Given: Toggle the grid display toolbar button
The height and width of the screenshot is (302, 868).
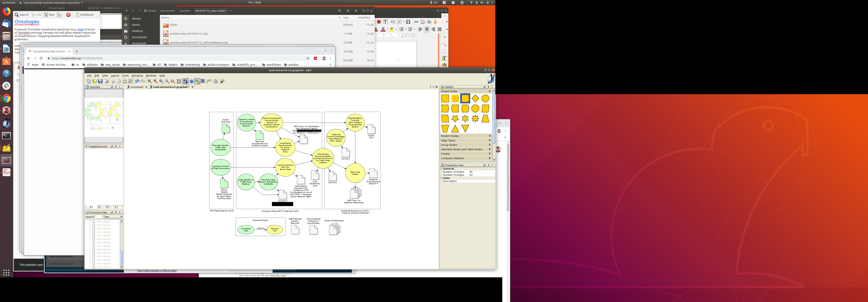Looking at the screenshot, I should tap(203, 81).
